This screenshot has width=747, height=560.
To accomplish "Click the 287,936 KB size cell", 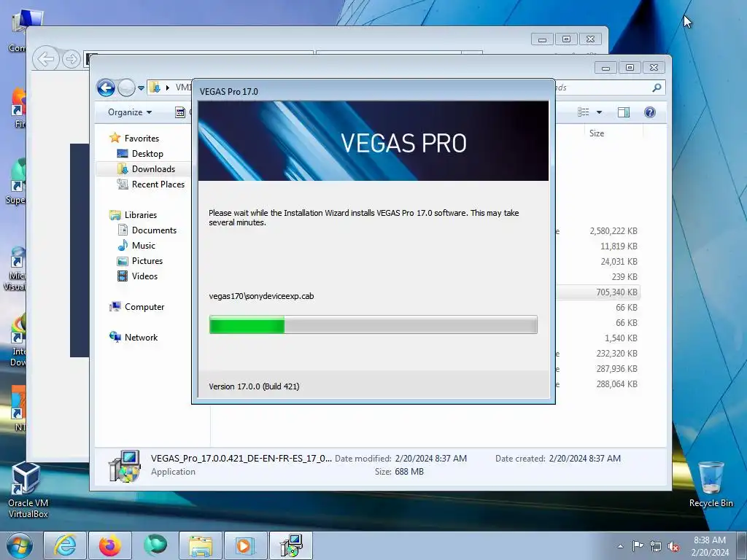I will click(616, 368).
